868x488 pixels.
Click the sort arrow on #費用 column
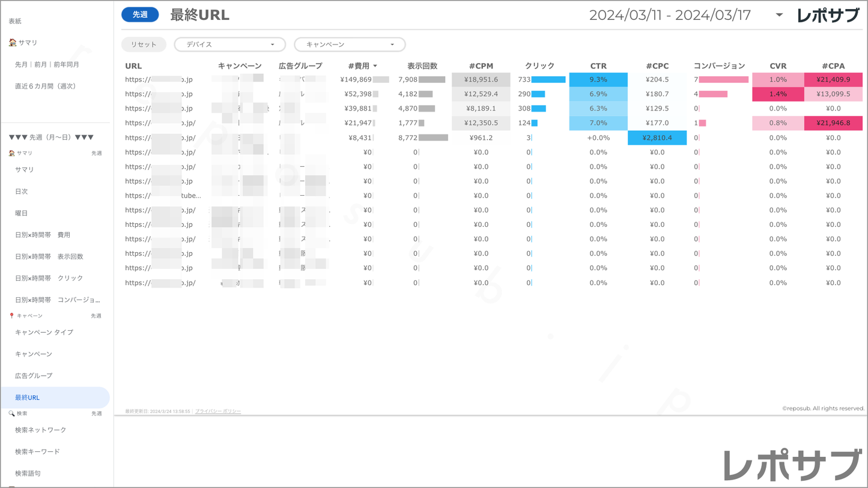coord(375,66)
